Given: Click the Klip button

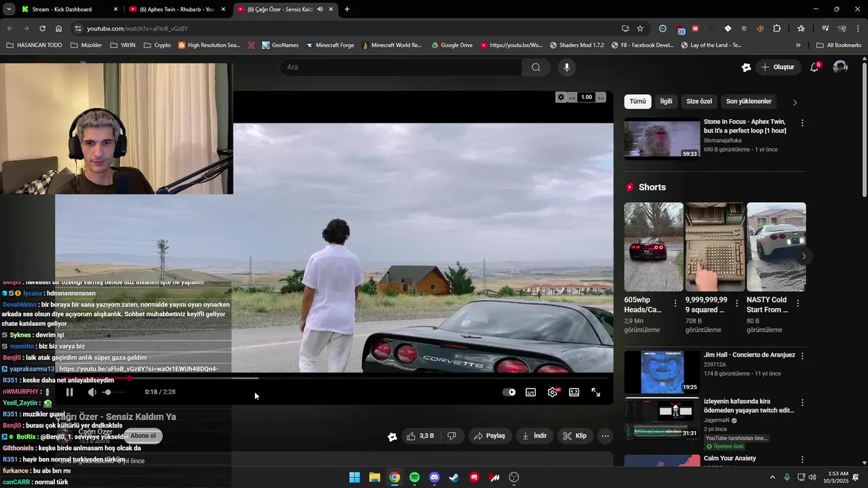Looking at the screenshot, I should pos(575,436).
